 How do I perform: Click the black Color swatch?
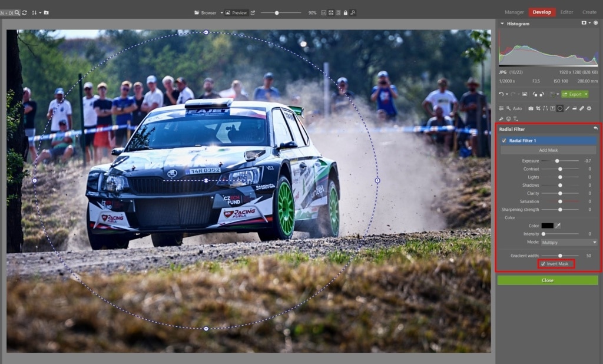coord(547,226)
